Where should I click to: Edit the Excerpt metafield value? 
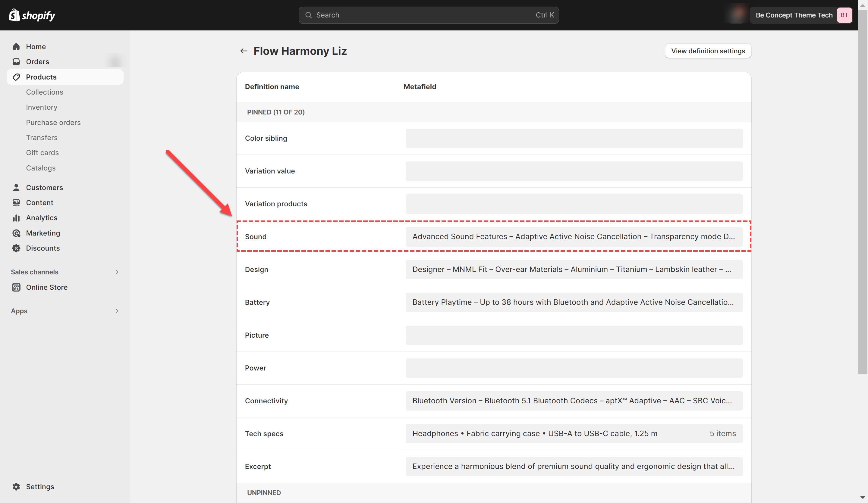[x=574, y=467]
